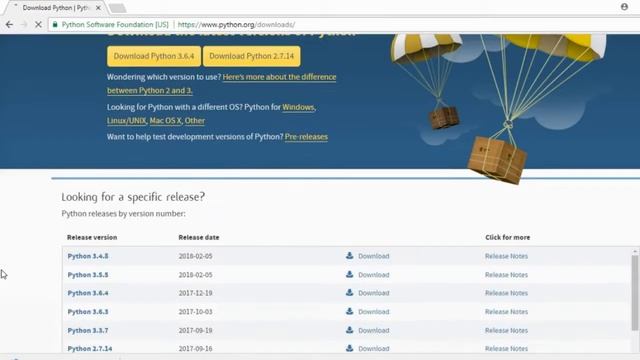This screenshot has height=360, width=640.
Task: Open Python 3.6.4 release link in table
Action: [x=88, y=293]
